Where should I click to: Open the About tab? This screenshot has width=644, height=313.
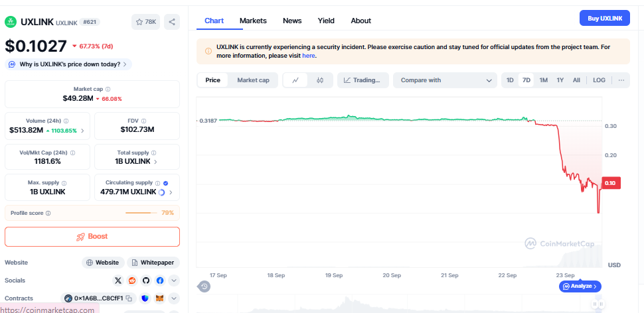click(x=361, y=21)
